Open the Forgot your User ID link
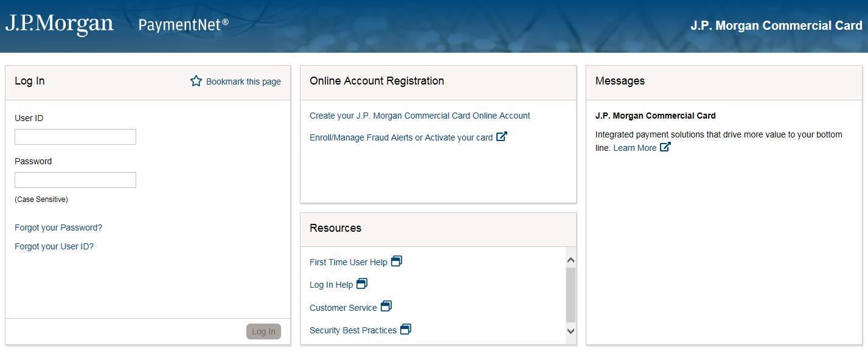 click(54, 246)
